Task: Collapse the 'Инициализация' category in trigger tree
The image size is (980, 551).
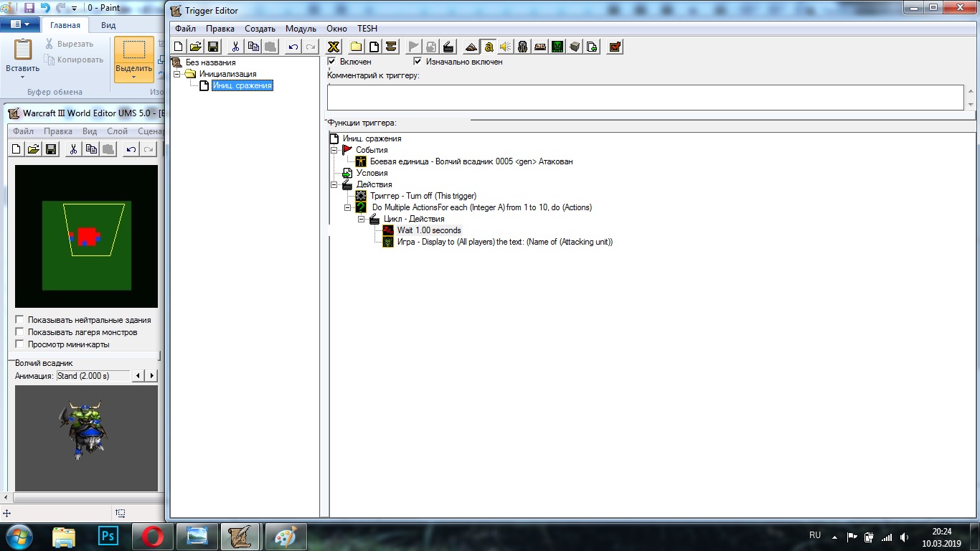Action: click(176, 74)
